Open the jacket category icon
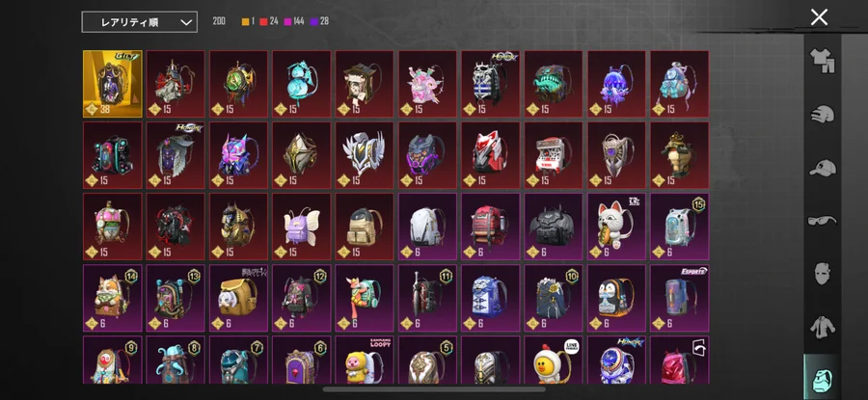Image resolution: width=868 pixels, height=400 pixels. click(823, 327)
